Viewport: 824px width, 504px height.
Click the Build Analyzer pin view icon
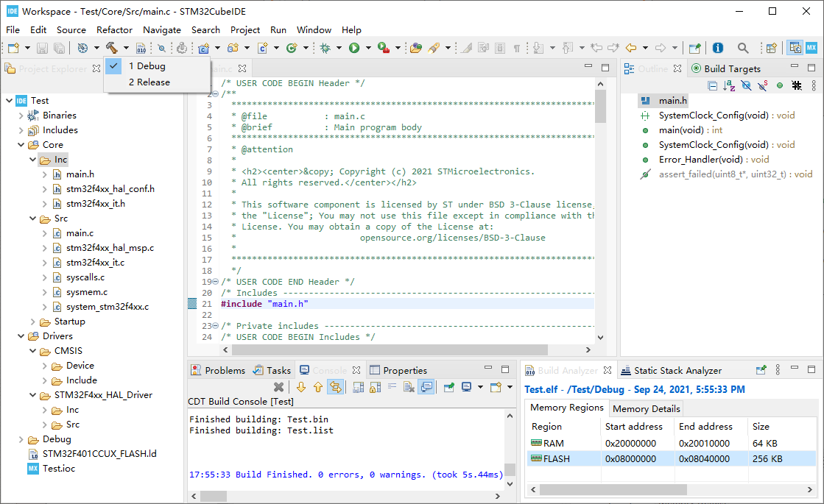761,370
